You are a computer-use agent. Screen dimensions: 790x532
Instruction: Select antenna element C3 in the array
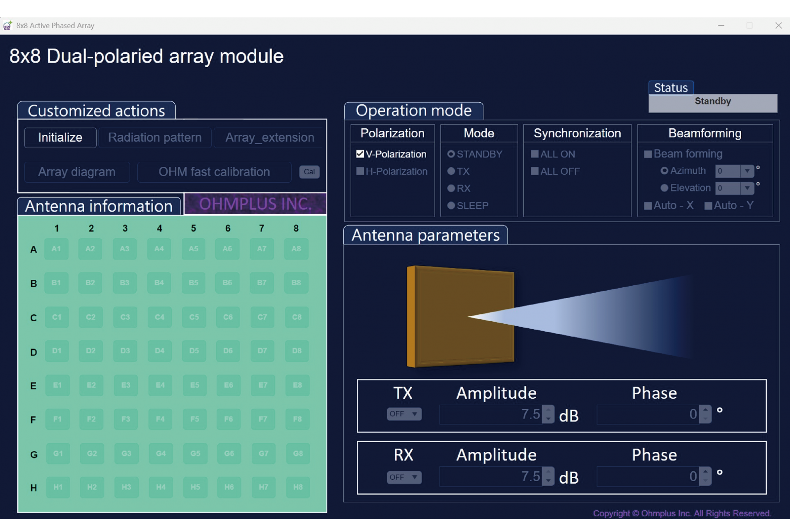click(125, 317)
